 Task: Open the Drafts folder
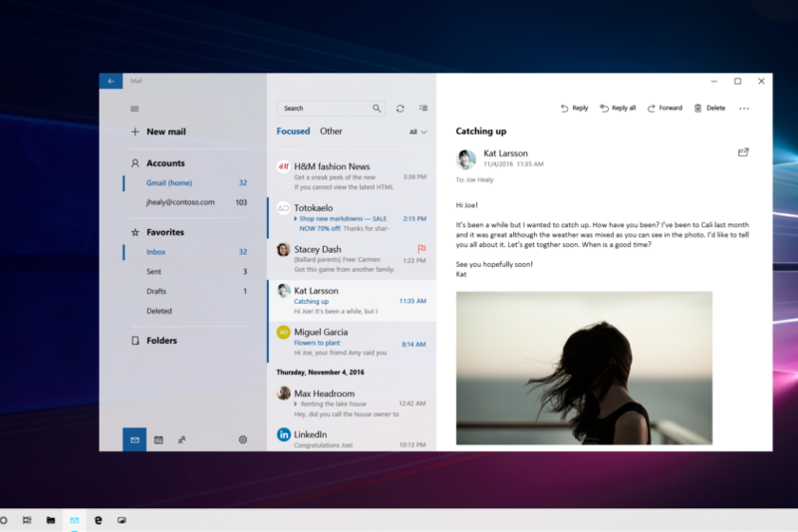(185, 292)
